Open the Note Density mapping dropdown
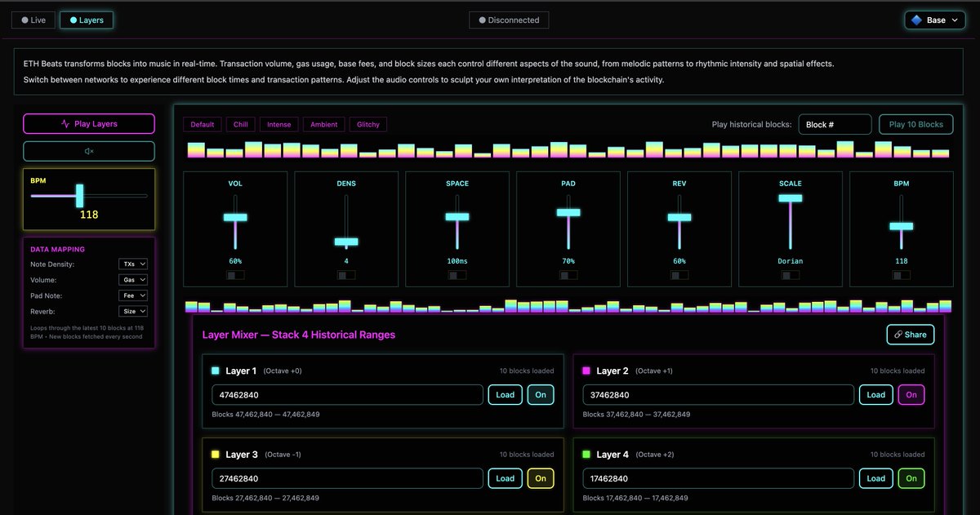The height and width of the screenshot is (515, 980). point(133,264)
